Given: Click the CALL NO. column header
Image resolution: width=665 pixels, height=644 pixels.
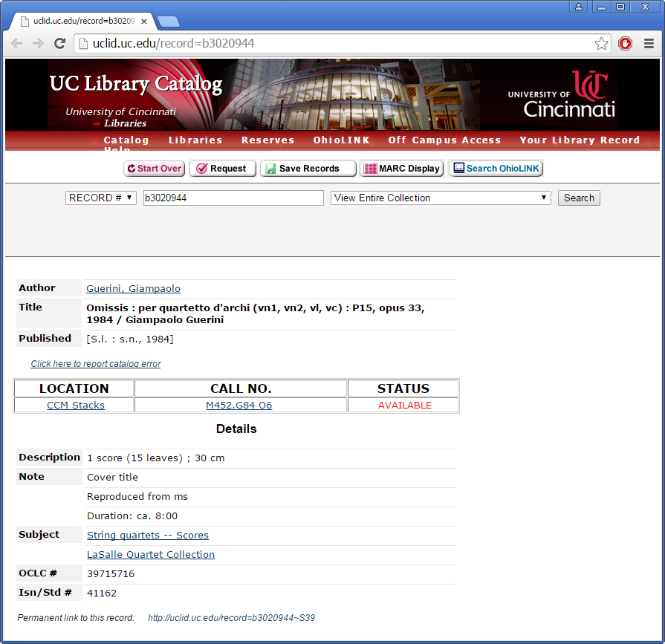Looking at the screenshot, I should 241,388.
